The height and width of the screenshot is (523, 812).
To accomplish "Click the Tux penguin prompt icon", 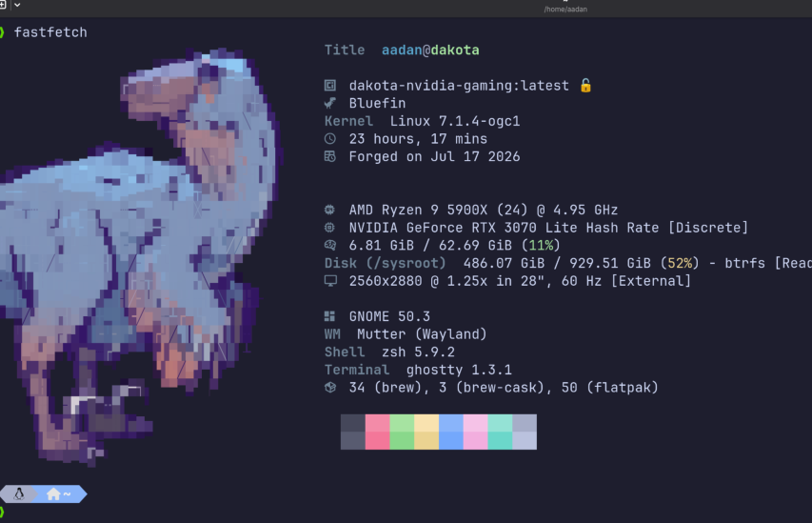I will 19,494.
